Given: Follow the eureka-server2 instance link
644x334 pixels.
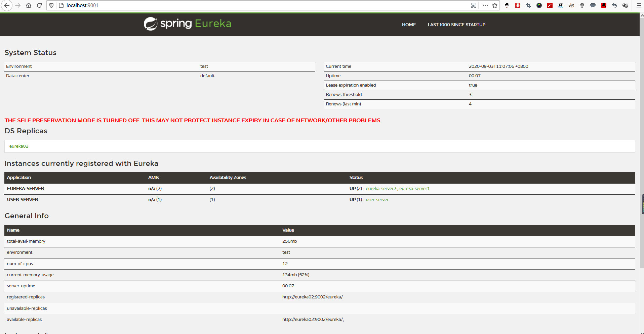Looking at the screenshot, I should 381,189.
